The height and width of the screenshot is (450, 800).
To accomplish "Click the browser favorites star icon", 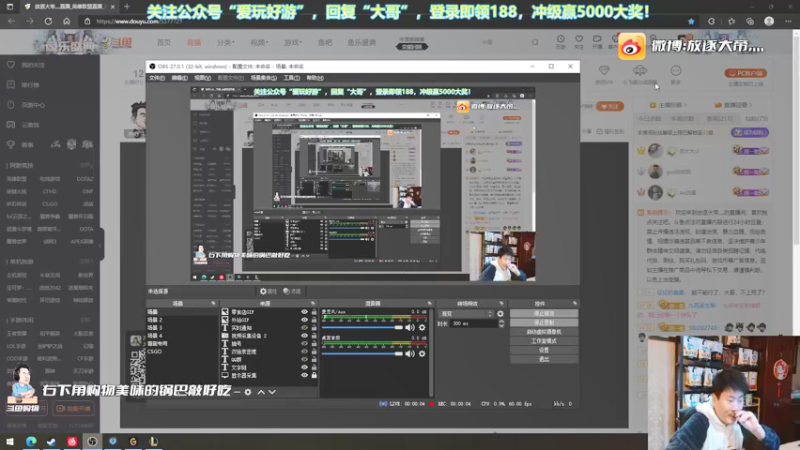I will pyautogui.click(x=691, y=21).
